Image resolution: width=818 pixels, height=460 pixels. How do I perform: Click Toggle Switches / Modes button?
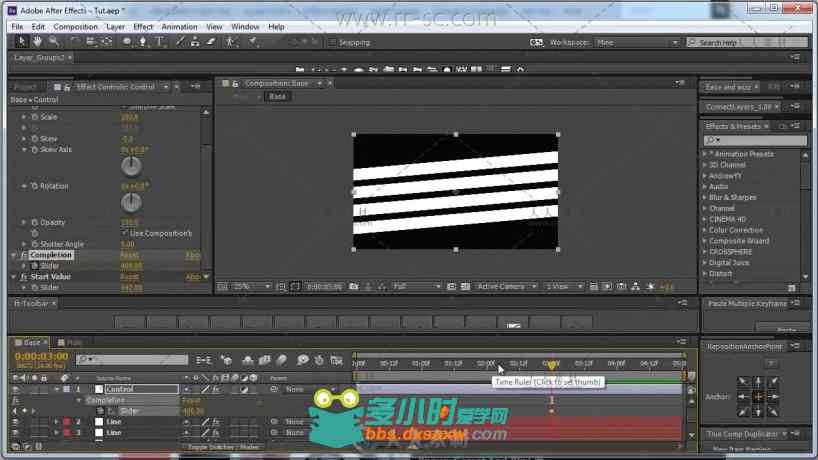coord(223,447)
